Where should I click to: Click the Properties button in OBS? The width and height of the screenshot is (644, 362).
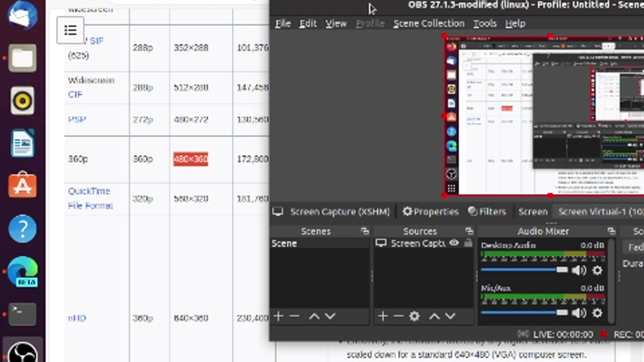(431, 212)
